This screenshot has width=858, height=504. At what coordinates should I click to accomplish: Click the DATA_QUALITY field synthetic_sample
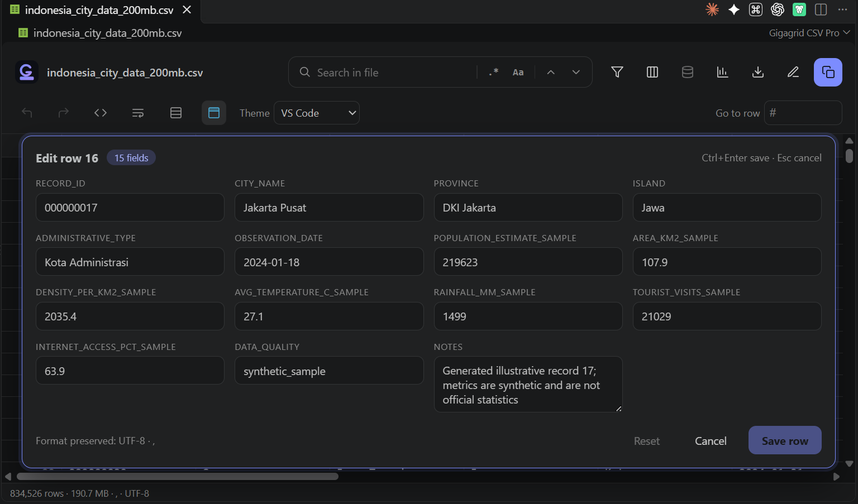click(x=329, y=371)
